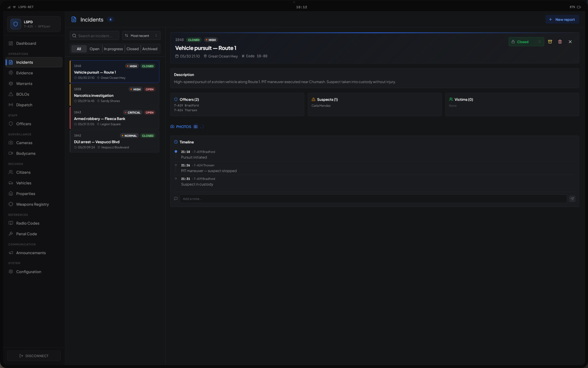This screenshot has width=588, height=368.
Task: Go to Warrants in sidebar
Action: point(34,84)
